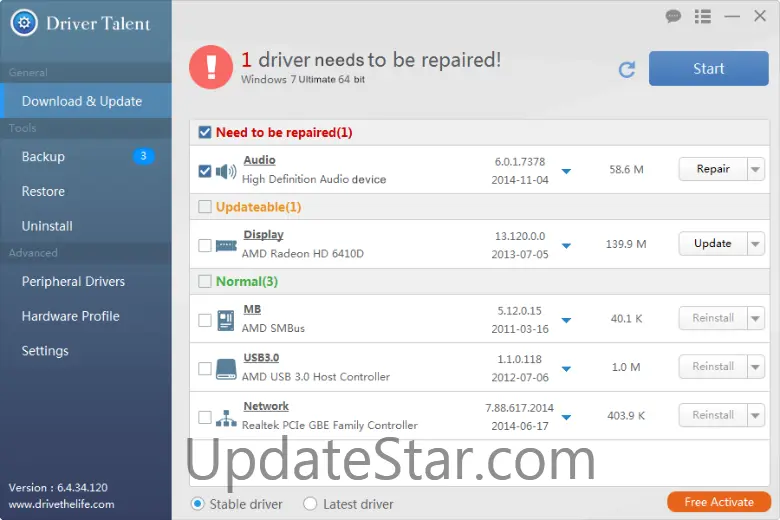Open the list menu icon
This screenshot has width=780, height=520.
(x=702, y=16)
